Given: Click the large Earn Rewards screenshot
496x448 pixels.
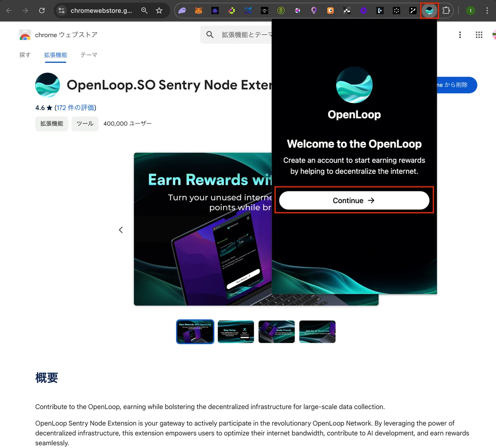Looking at the screenshot, I should (x=203, y=229).
